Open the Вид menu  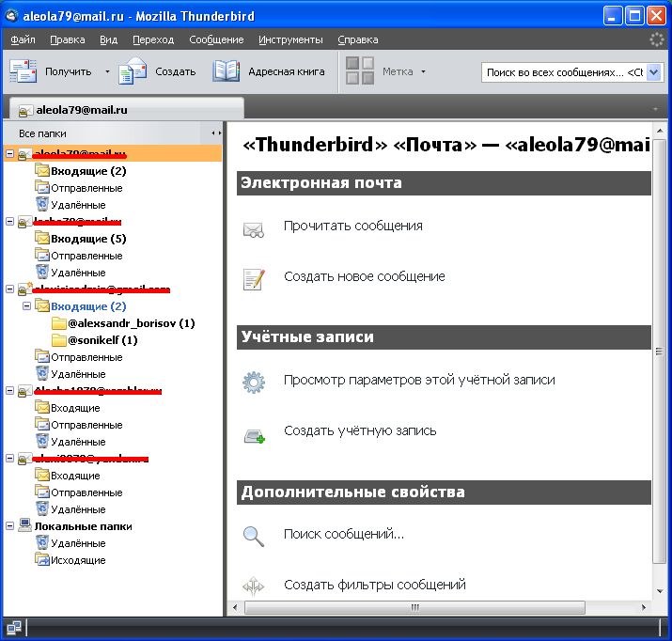point(108,39)
